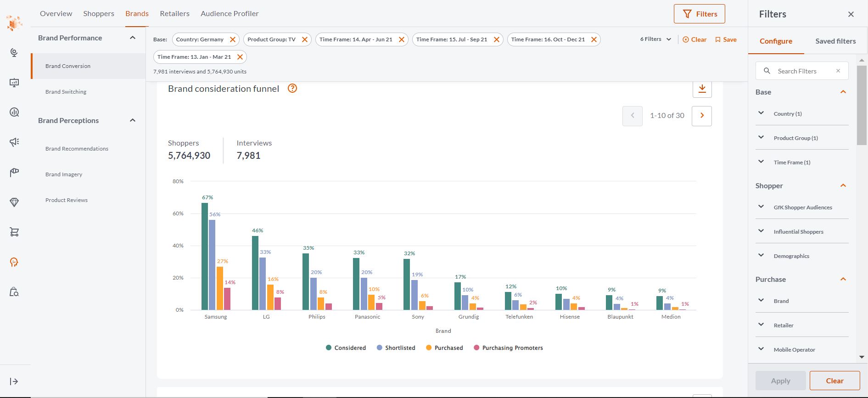Clear the Search Filters field text
Image resolution: width=868 pixels, height=398 pixels.
(838, 71)
